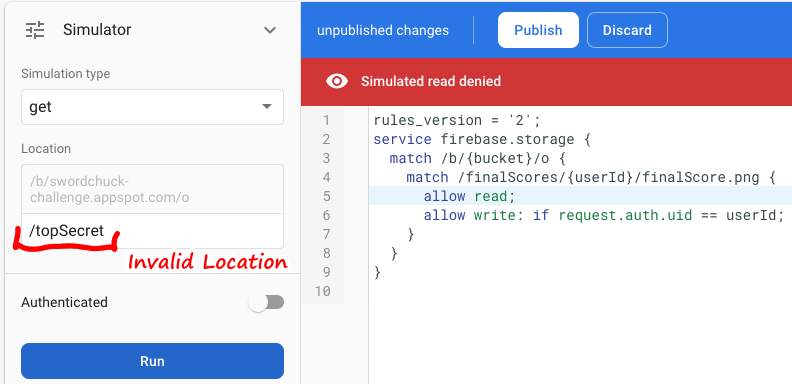Publish the rule changes

coord(538,30)
